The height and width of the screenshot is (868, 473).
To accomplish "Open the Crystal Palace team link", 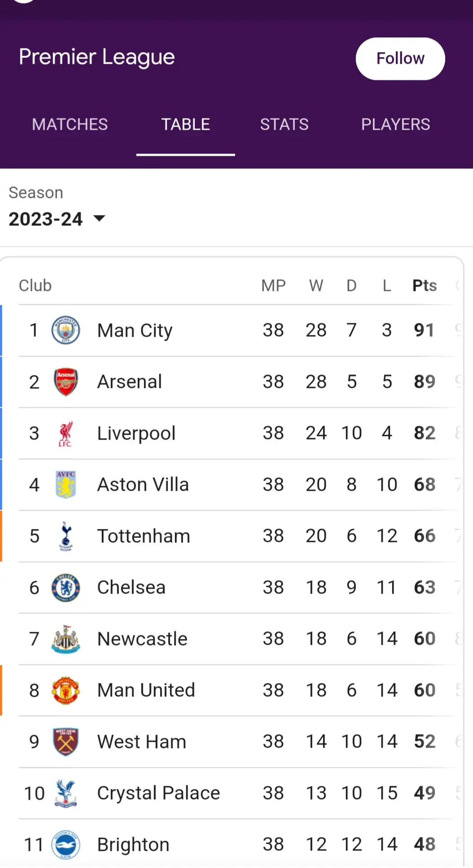I will (x=158, y=793).
